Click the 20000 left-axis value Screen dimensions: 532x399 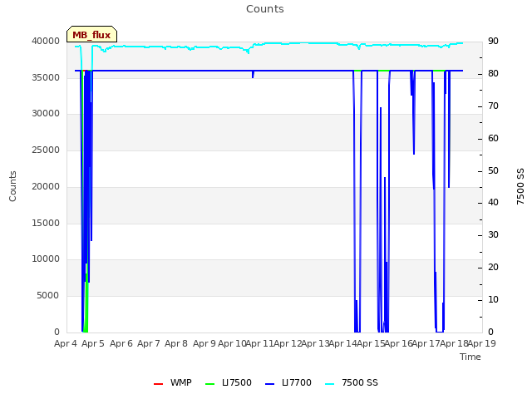click(x=46, y=186)
